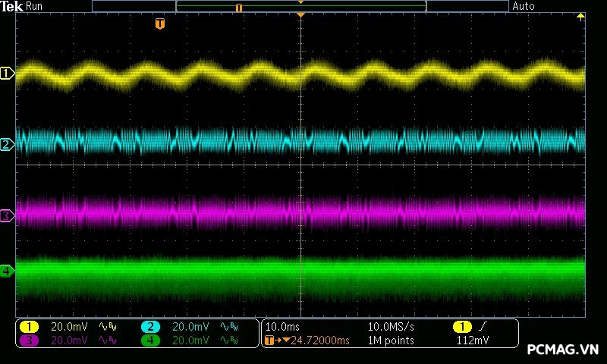Click the T marker in record overview bar

239,7
